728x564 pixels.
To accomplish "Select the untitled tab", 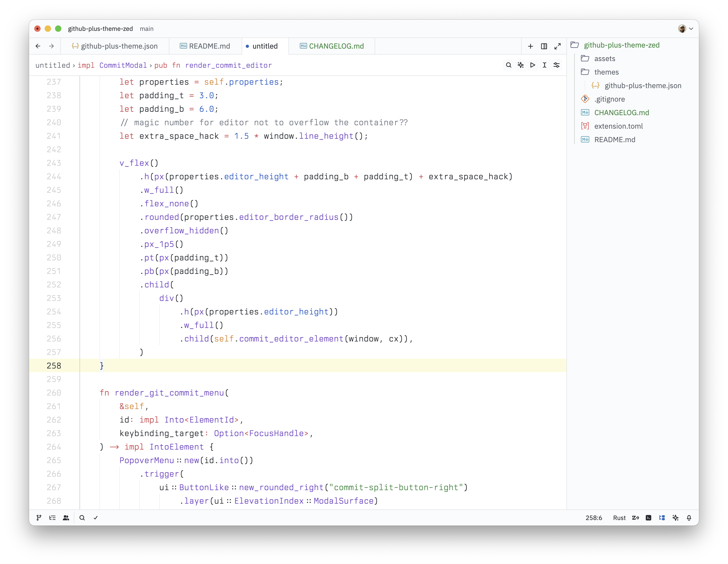I will click(x=265, y=46).
